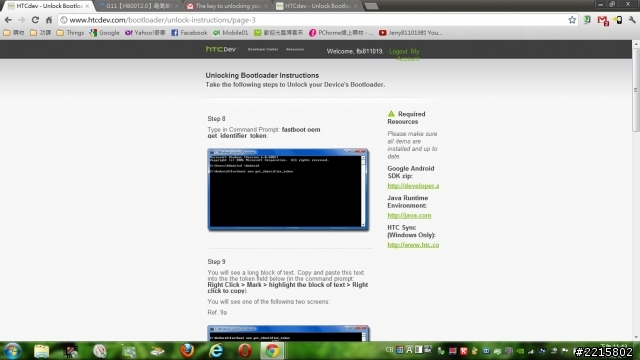Open the green envelope blog bookmark

click(x=278, y=33)
